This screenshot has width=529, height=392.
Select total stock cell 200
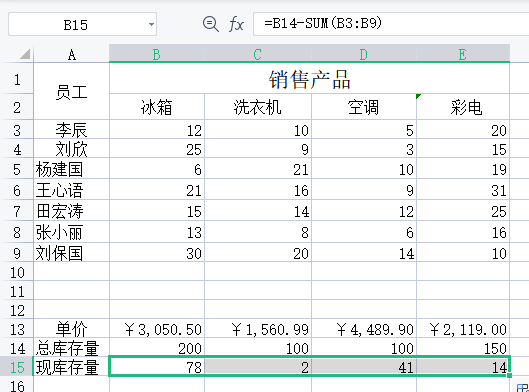(157, 348)
